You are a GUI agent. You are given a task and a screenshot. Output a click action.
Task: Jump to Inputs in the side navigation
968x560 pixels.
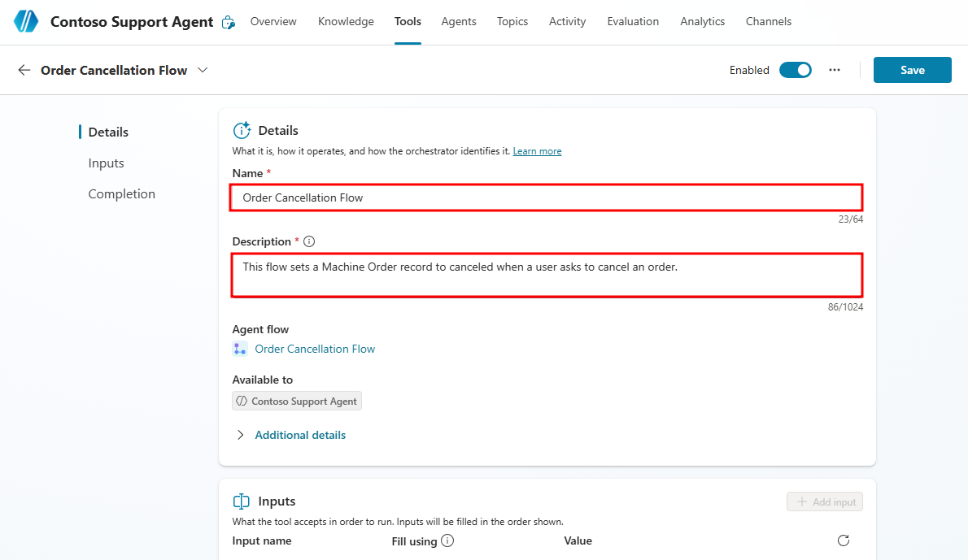[107, 163]
